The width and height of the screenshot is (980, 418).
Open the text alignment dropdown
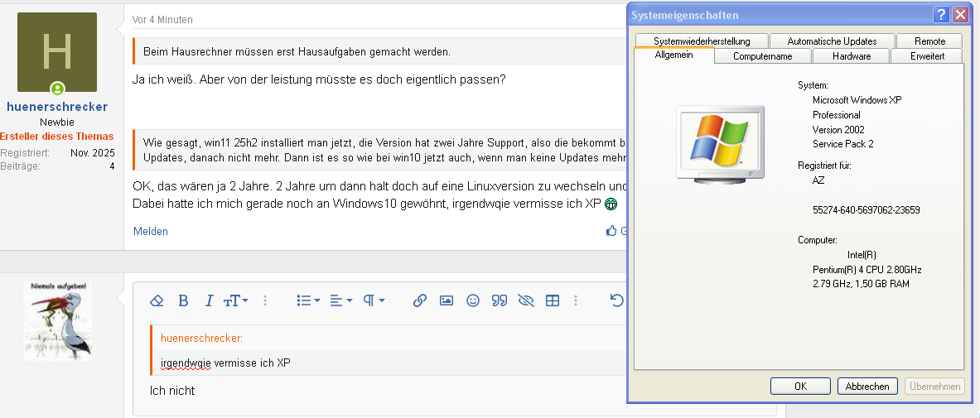pos(340,300)
